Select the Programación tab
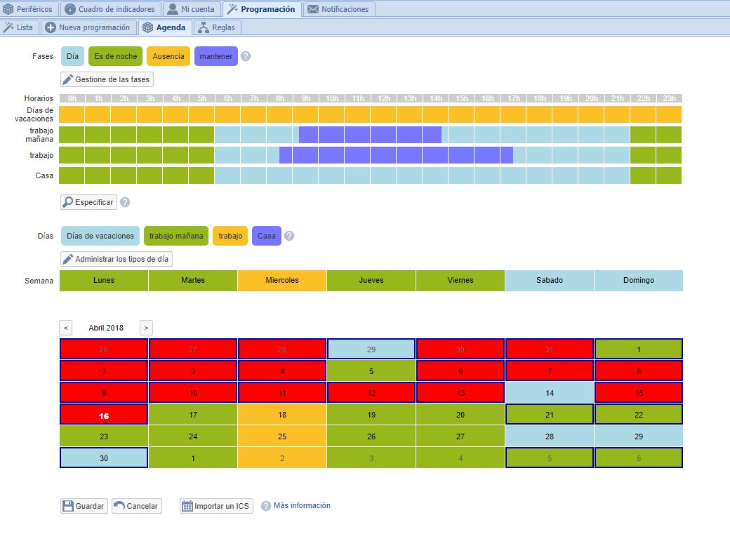This screenshot has width=730, height=560. tap(262, 9)
